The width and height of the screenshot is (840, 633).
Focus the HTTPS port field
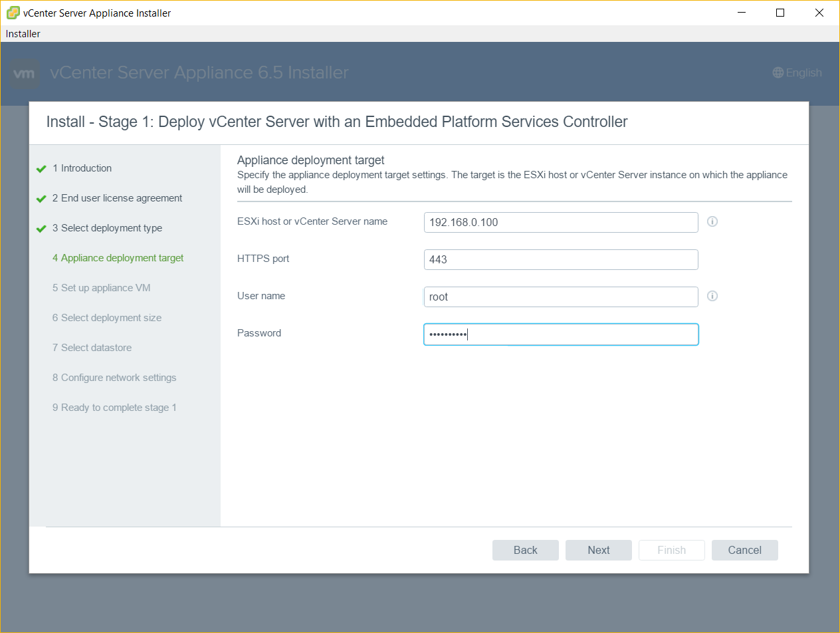click(x=561, y=259)
